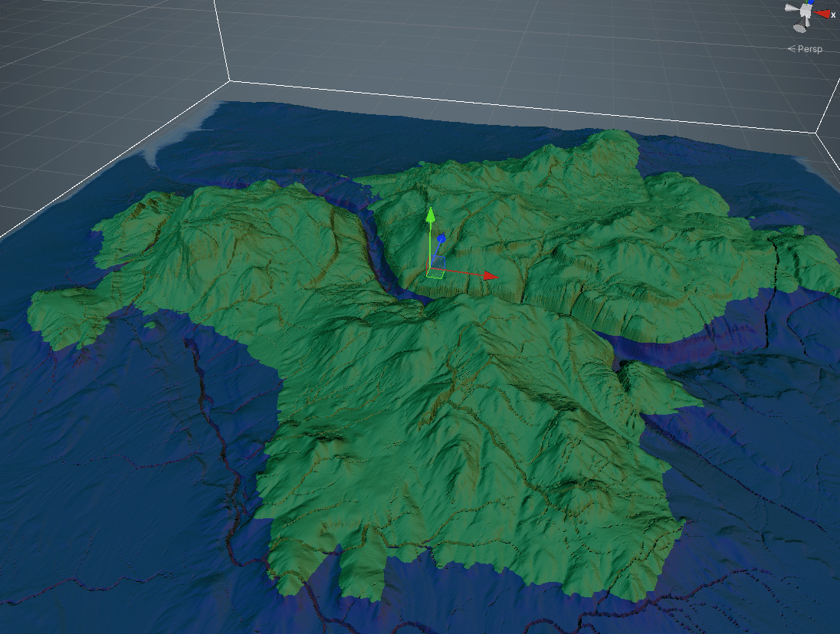Toggle the Persp projection label
This screenshot has width=840, height=634.
pyautogui.click(x=809, y=49)
